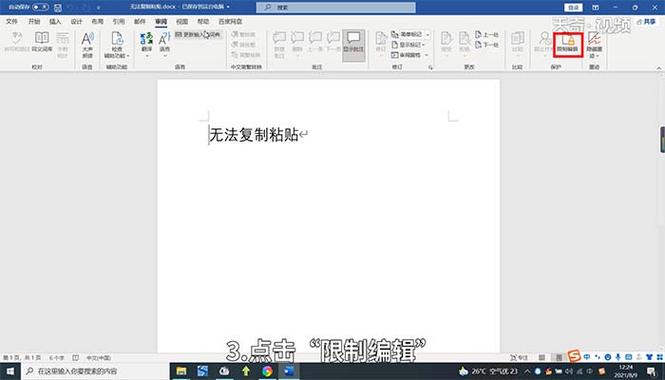Image resolution: width=665 pixels, height=380 pixels.
Task: Click the Sign in (登录) button
Action: (x=573, y=7)
